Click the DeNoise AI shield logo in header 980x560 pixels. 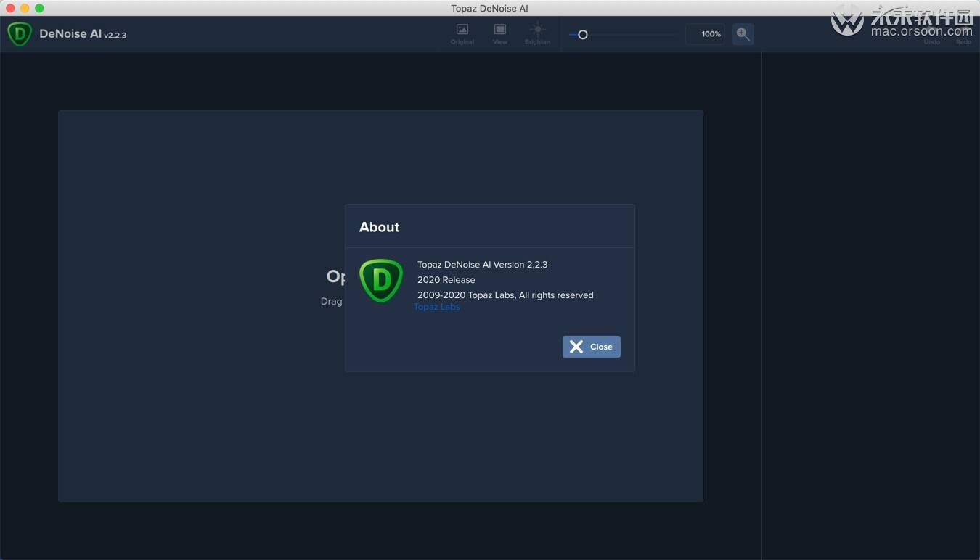click(x=20, y=34)
